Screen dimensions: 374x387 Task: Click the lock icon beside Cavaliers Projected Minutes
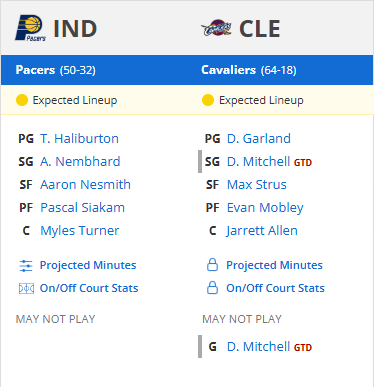point(212,265)
